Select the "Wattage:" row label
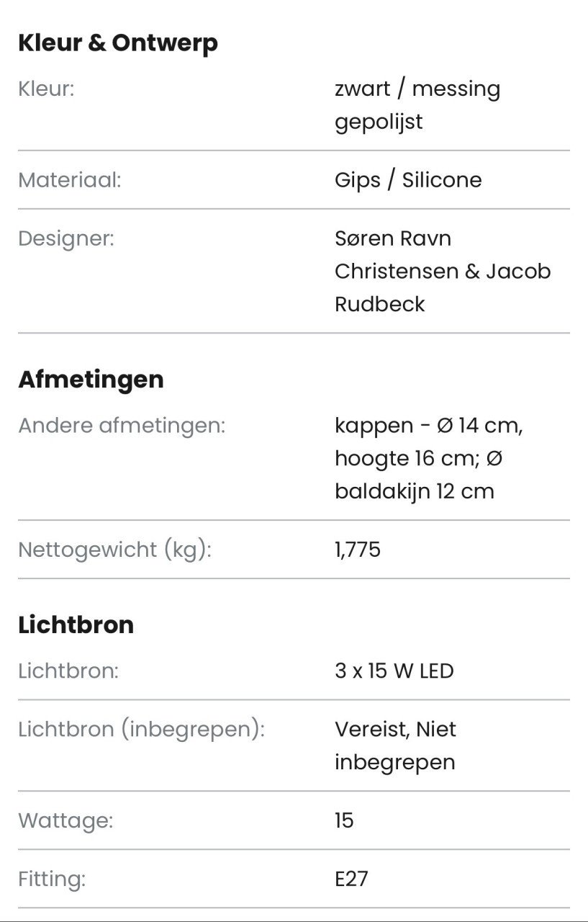 point(65,821)
